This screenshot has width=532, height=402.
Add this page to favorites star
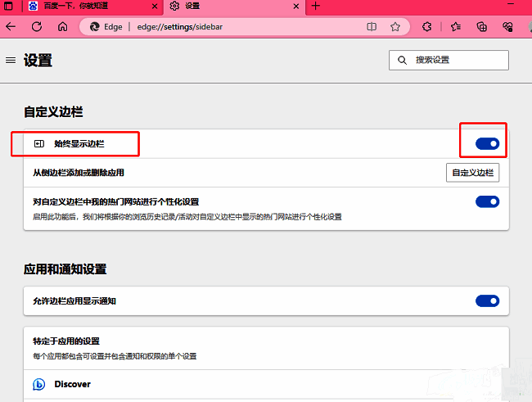[x=395, y=26]
